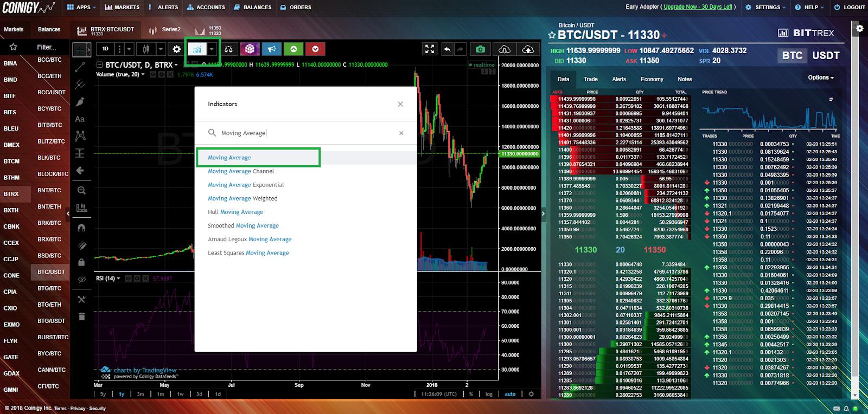Screen dimensions: 868x414
Task: Switch to the Economy tab
Action: (x=652, y=79)
